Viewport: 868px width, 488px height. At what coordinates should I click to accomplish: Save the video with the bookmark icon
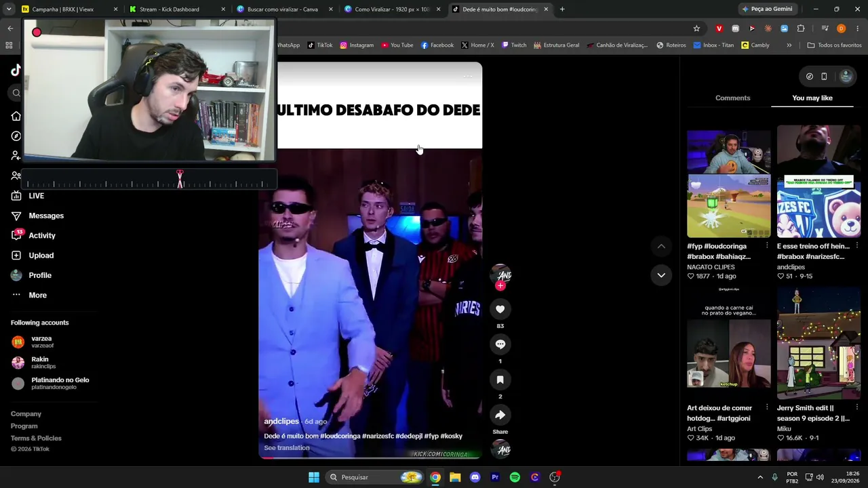point(500,380)
